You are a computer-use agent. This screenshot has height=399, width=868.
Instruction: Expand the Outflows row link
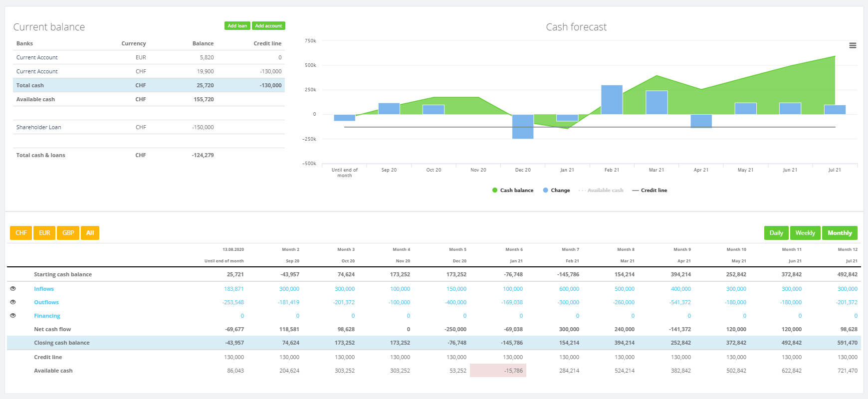(x=46, y=302)
